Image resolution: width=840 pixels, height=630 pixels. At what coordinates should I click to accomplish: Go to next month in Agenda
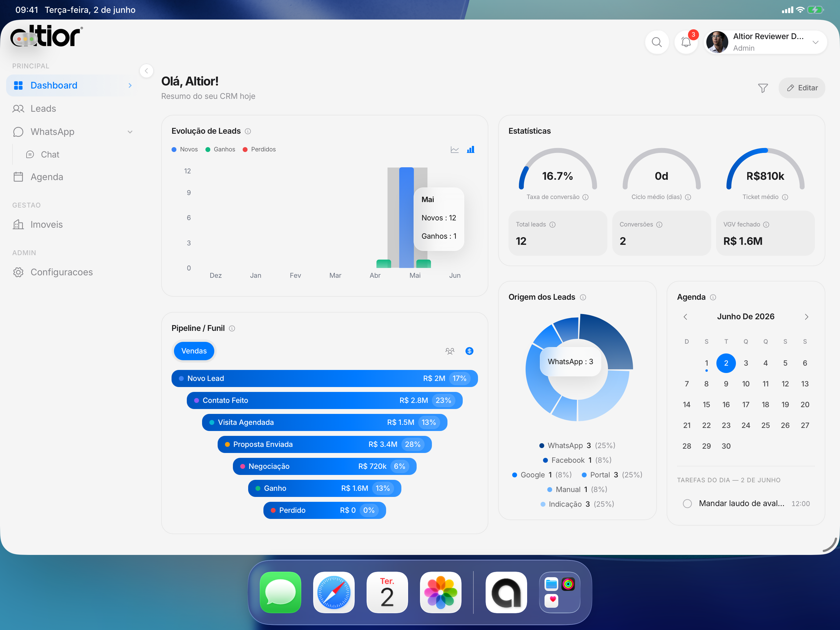click(x=806, y=317)
